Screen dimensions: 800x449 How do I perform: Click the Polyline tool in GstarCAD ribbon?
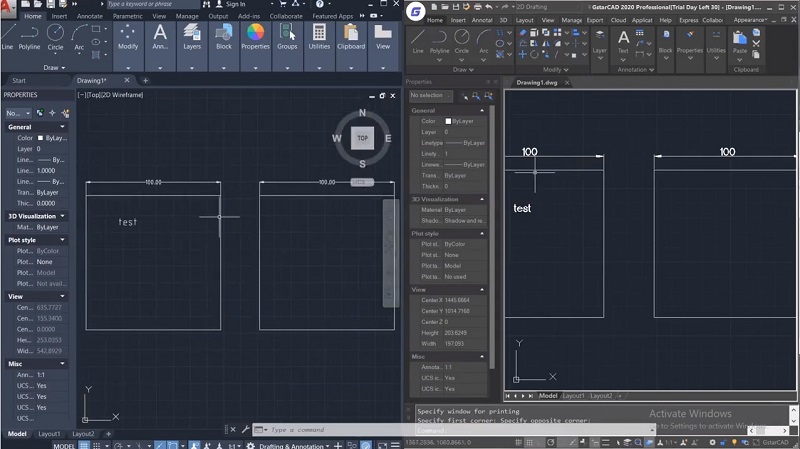click(x=440, y=38)
